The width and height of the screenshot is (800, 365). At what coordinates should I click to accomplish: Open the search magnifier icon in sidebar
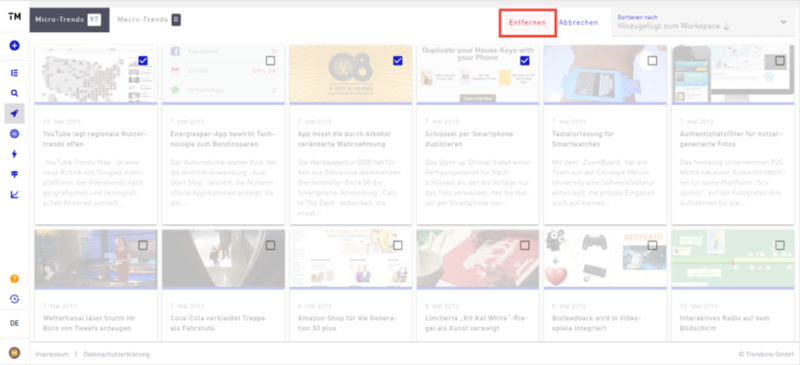[x=14, y=93]
